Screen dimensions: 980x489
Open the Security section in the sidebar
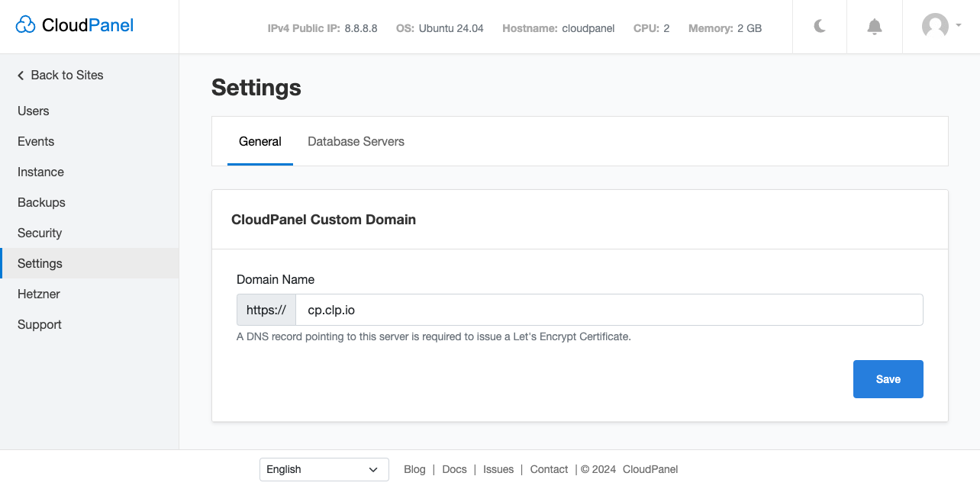click(39, 233)
